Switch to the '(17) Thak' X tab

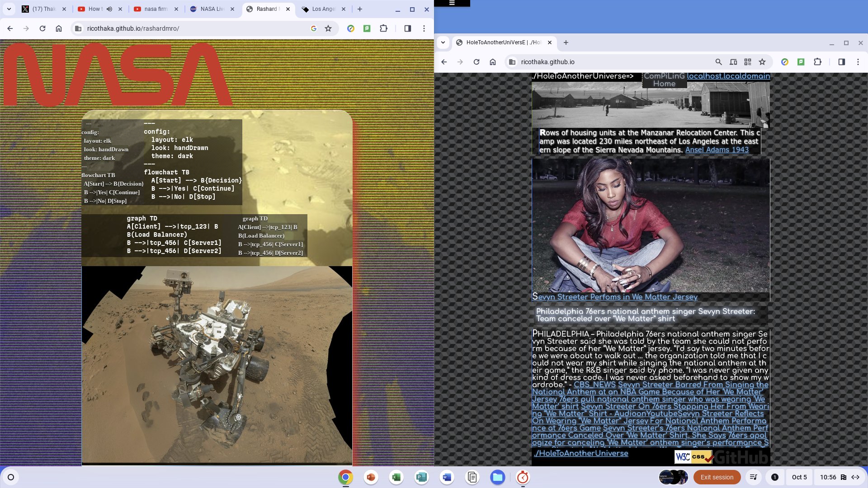pos(44,9)
